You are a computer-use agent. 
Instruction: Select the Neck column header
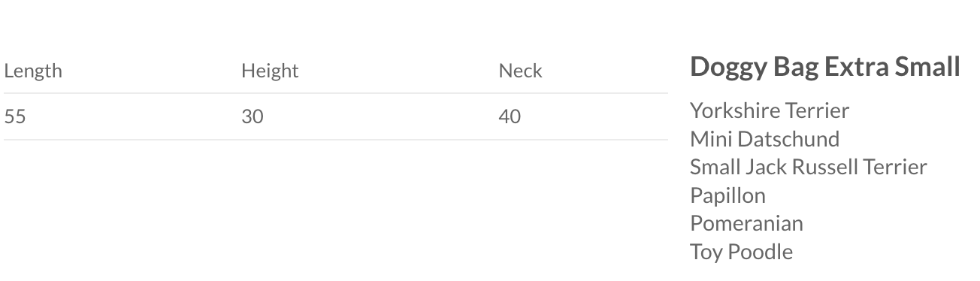pyautogui.click(x=520, y=71)
